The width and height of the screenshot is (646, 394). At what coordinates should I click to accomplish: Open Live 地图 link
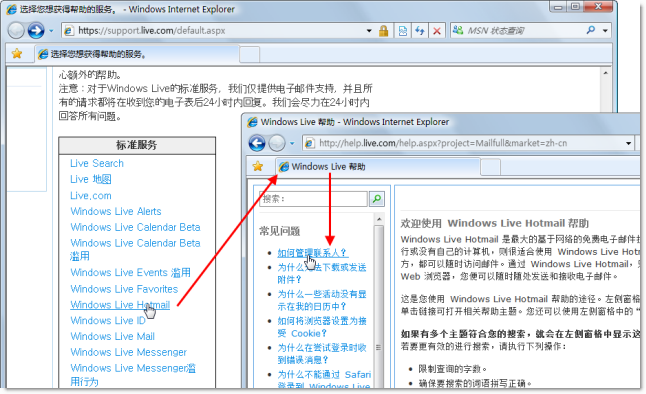coord(91,179)
